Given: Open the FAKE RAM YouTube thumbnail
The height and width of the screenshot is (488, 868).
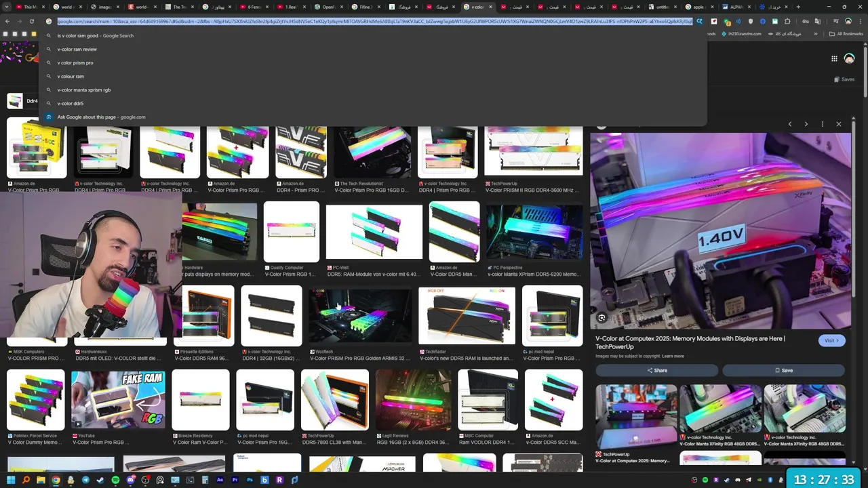Looking at the screenshot, I should [118, 400].
